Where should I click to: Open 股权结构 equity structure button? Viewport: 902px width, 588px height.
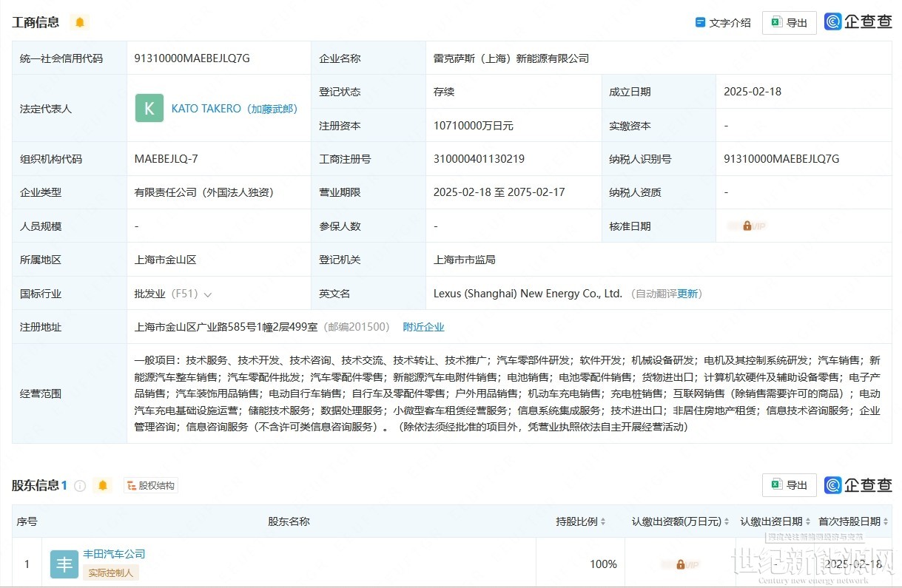point(151,486)
